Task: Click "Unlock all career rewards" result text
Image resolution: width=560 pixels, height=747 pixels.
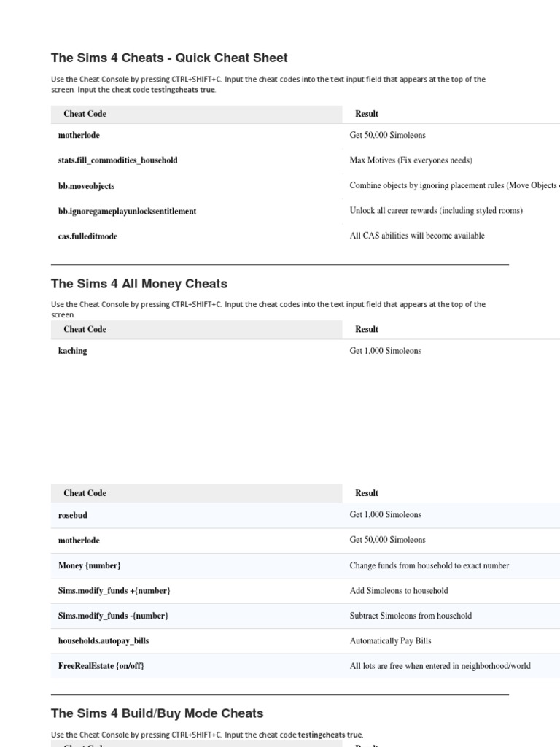Action: coord(436,211)
